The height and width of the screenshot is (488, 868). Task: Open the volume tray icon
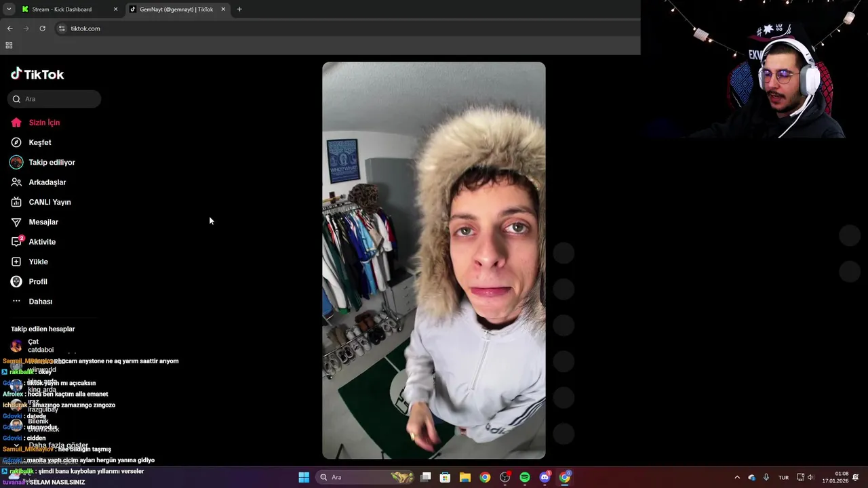pyautogui.click(x=810, y=477)
